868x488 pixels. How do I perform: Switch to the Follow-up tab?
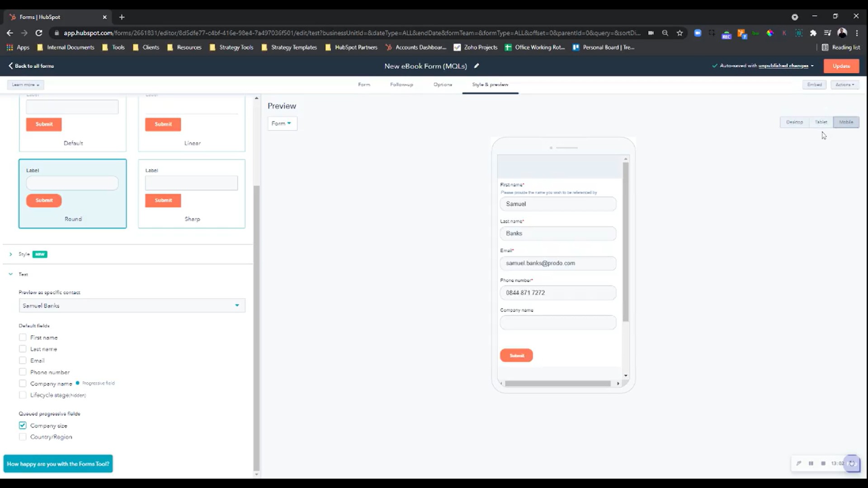tap(401, 84)
